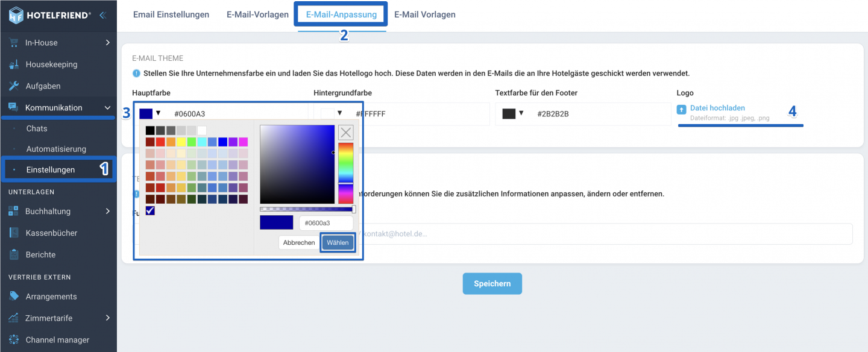The image size is (868, 352).
Task: Expand the Buchhaltung submenu chevron
Action: (x=108, y=212)
